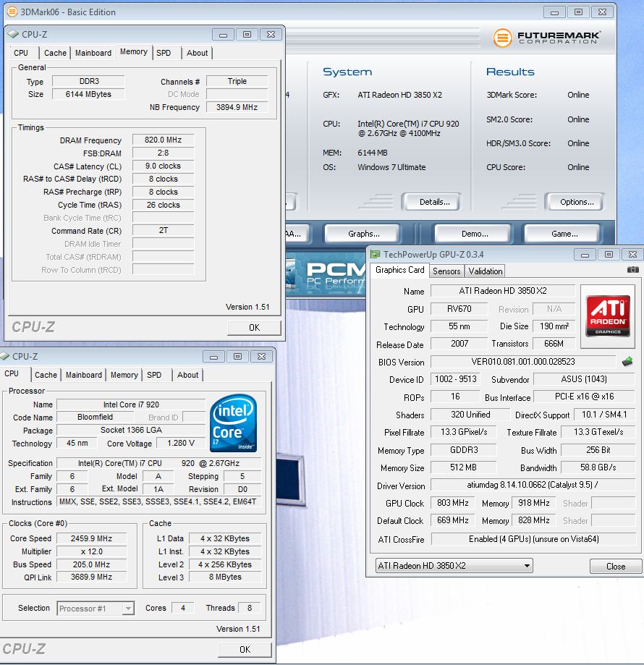Click OK in the bottom CPU-Z window
The width and height of the screenshot is (644, 665).
(x=245, y=650)
